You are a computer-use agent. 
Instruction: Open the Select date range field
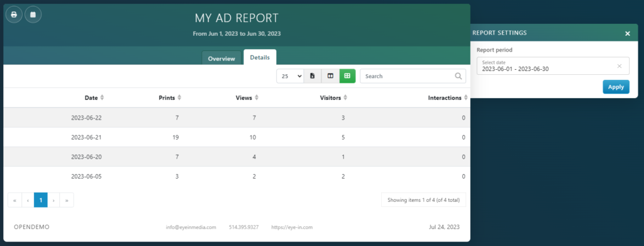coord(553,65)
